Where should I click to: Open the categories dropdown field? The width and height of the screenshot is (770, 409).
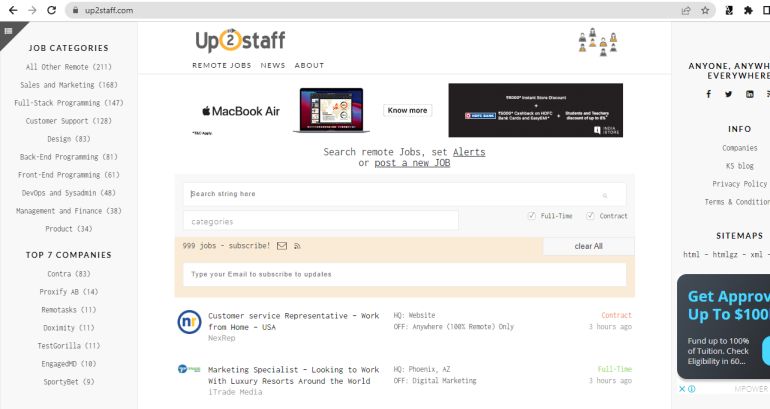click(x=320, y=221)
